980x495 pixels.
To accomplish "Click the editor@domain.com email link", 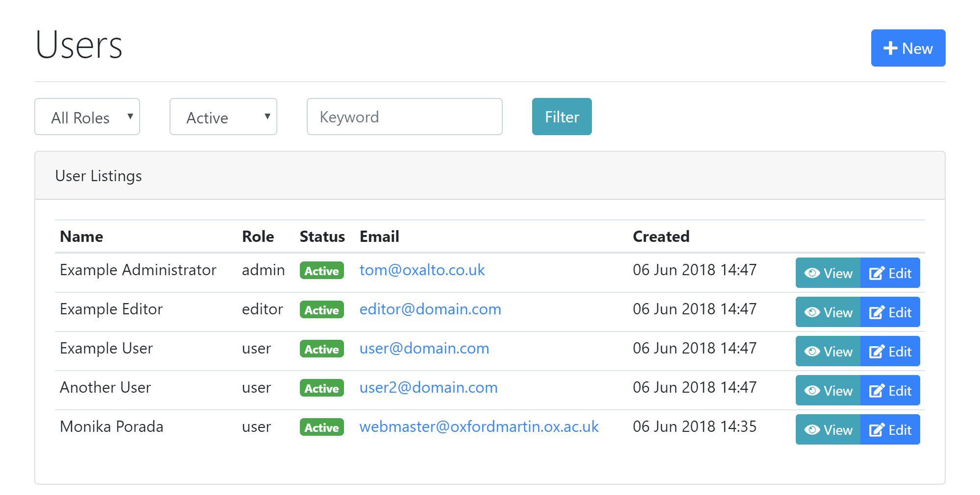I will click(x=430, y=309).
